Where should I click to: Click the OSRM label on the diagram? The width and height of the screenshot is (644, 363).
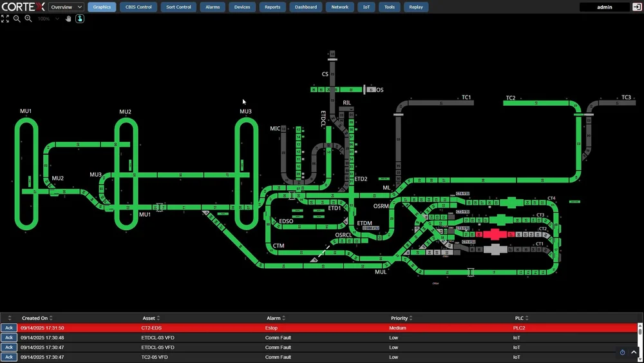point(381,206)
